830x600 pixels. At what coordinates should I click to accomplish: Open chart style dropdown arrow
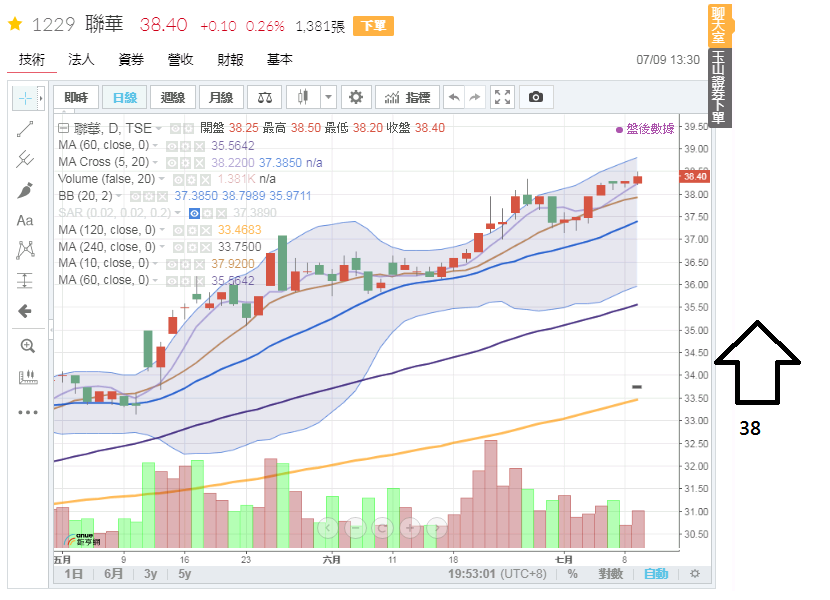point(328,97)
